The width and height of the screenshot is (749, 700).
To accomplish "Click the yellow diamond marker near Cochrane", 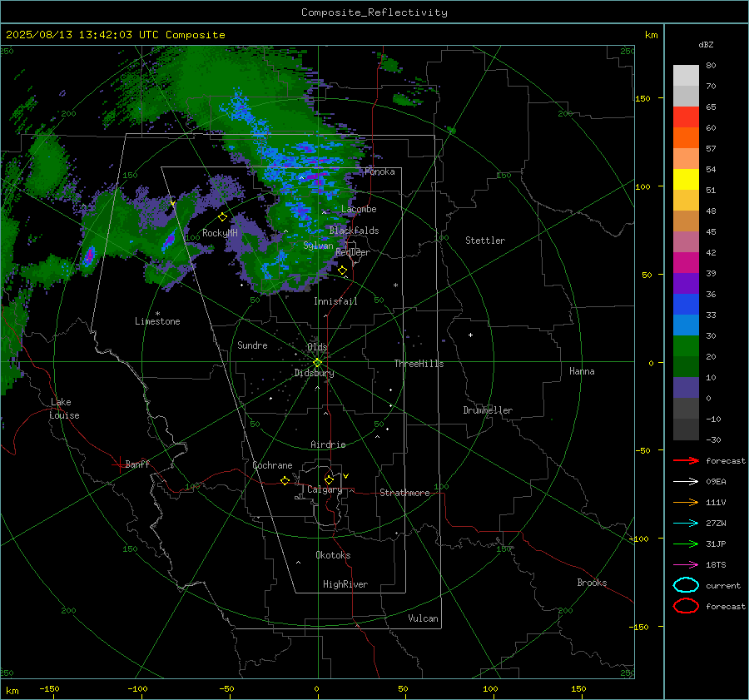I will (x=285, y=480).
